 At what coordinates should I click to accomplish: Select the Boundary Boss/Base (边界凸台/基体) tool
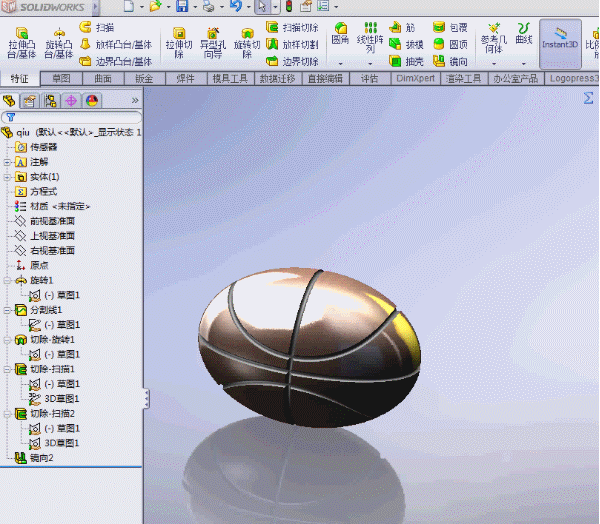(x=116, y=61)
